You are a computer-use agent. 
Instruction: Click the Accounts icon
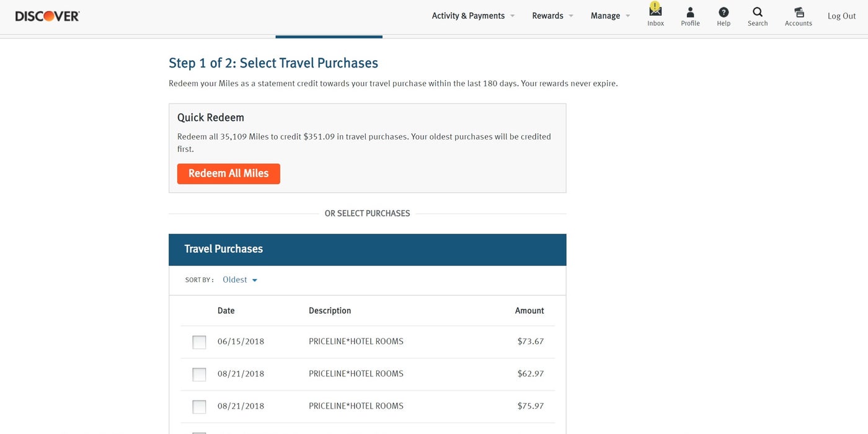(798, 12)
